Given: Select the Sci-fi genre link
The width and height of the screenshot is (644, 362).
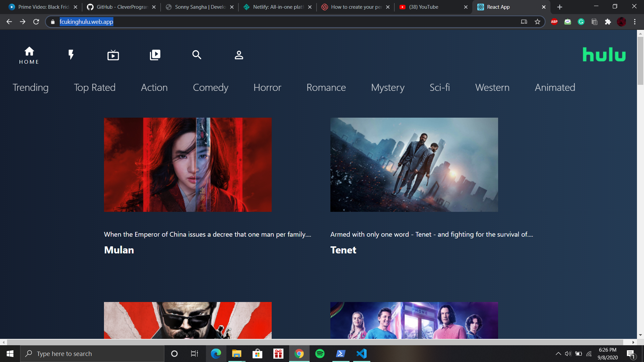Looking at the screenshot, I should click(439, 87).
